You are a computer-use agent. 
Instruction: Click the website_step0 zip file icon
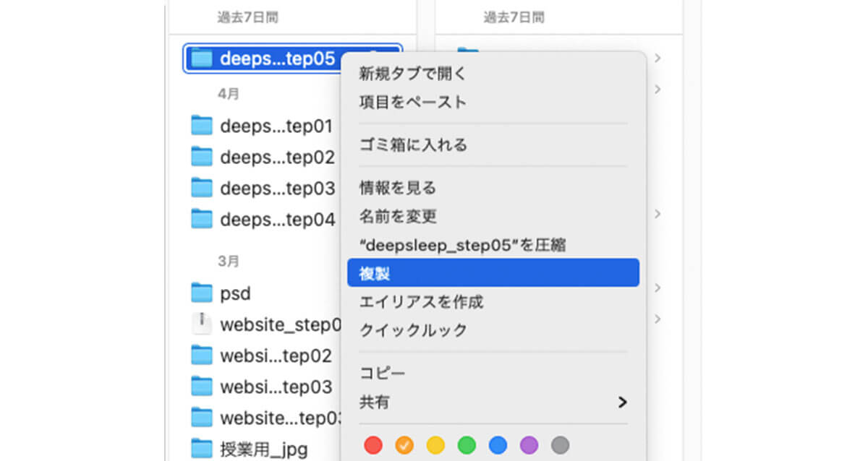(x=201, y=324)
